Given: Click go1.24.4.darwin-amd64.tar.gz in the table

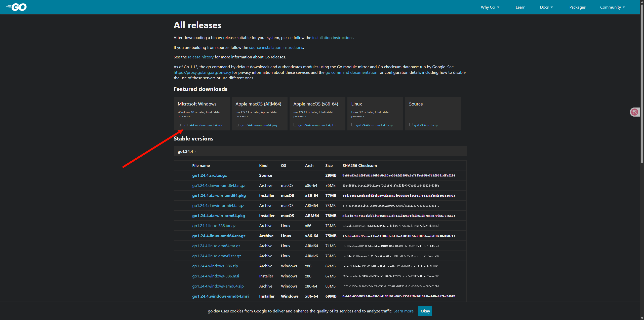Looking at the screenshot, I should [218, 185].
